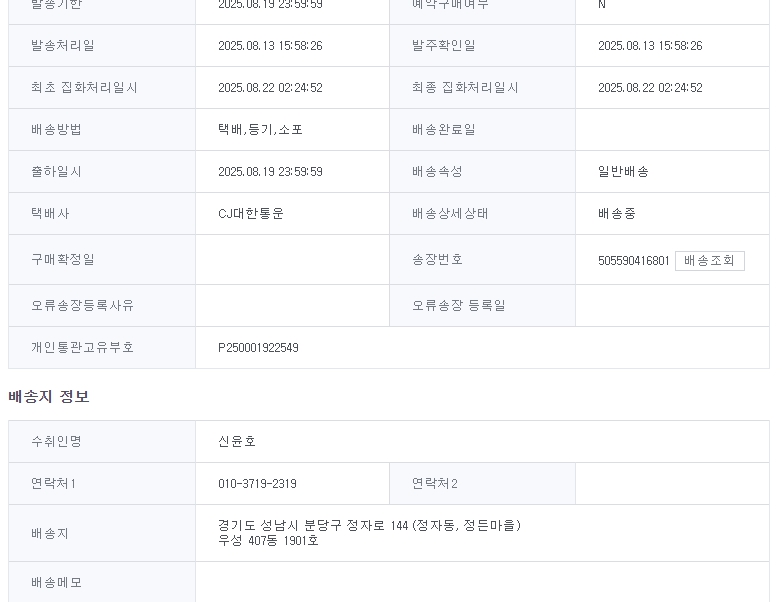Click the 최종 집화처리일시 date value
The image size is (784, 602).
click(650, 88)
